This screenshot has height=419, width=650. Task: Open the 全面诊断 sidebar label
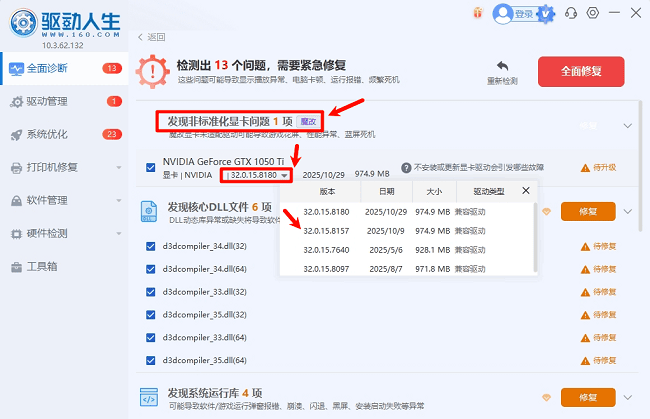47,68
